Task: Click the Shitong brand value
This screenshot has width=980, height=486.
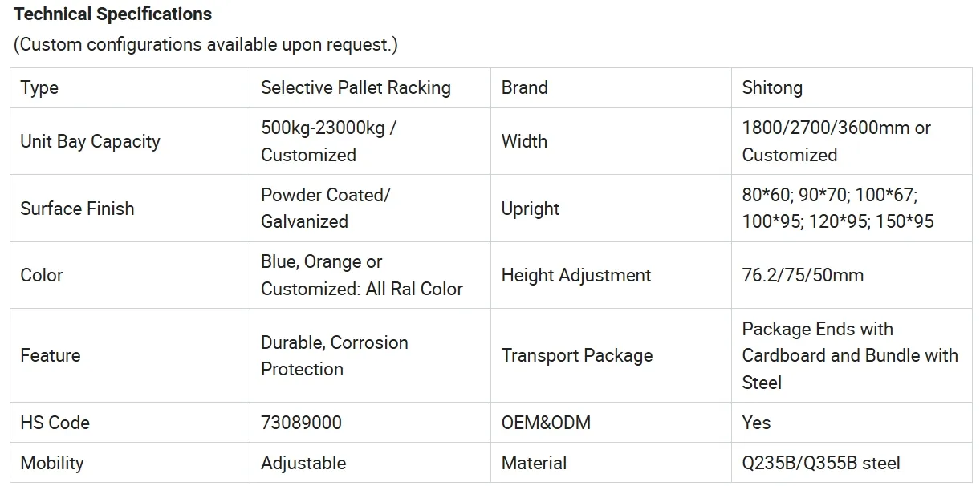Action: click(772, 87)
